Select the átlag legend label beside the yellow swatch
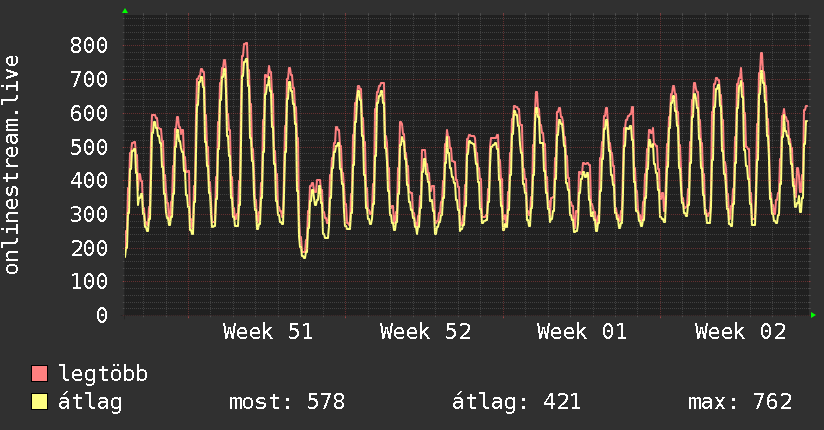Screen dimensions: 824x430 (90, 402)
